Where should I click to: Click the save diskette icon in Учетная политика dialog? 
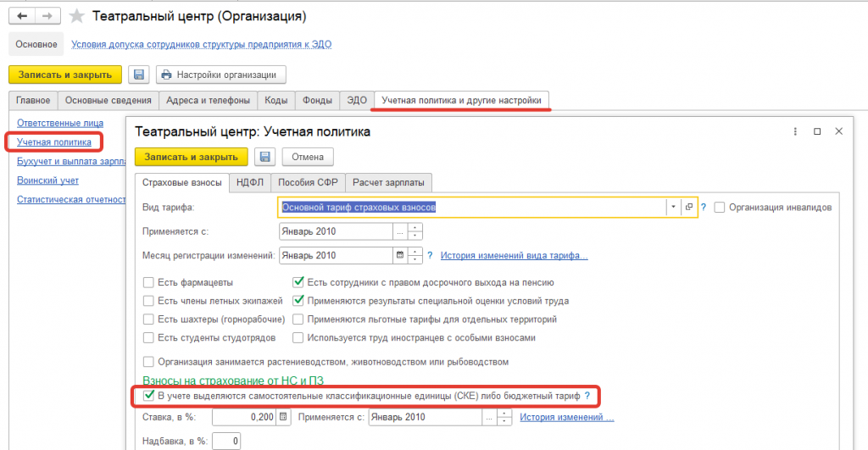click(x=264, y=157)
